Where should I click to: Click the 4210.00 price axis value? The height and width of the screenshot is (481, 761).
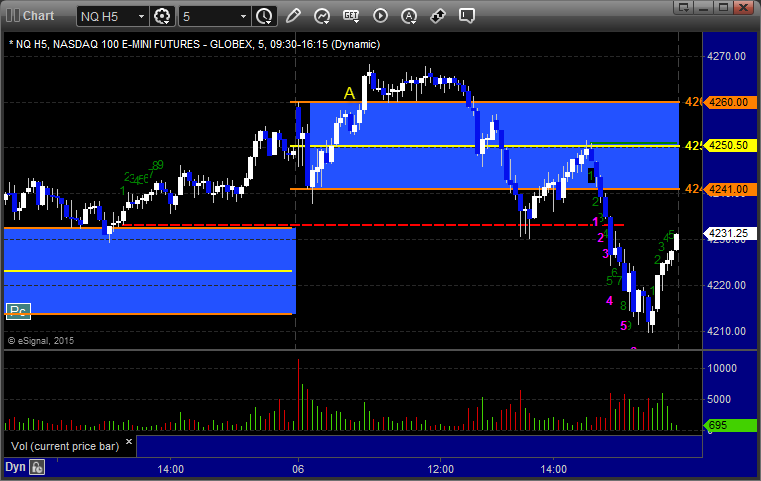pyautogui.click(x=727, y=332)
